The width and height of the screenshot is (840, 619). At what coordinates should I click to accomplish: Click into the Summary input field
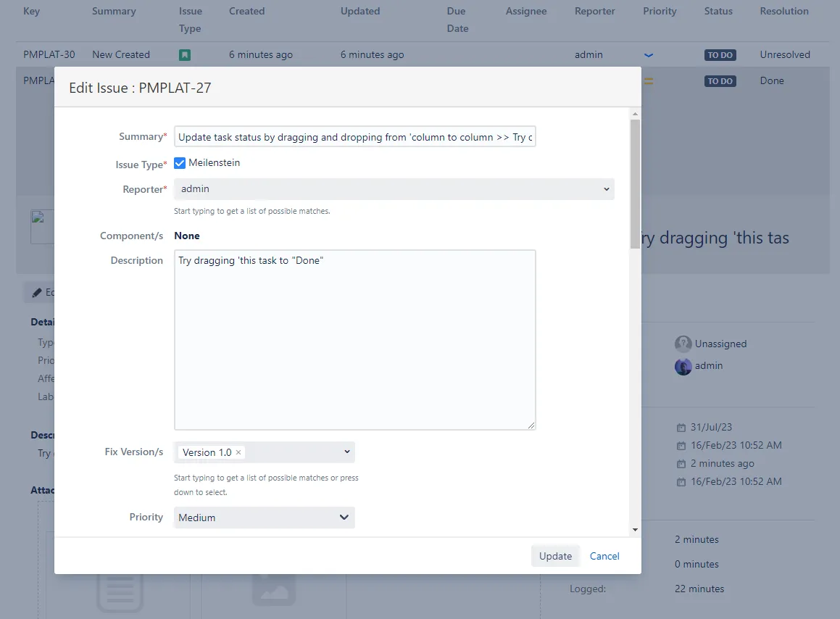pos(354,137)
